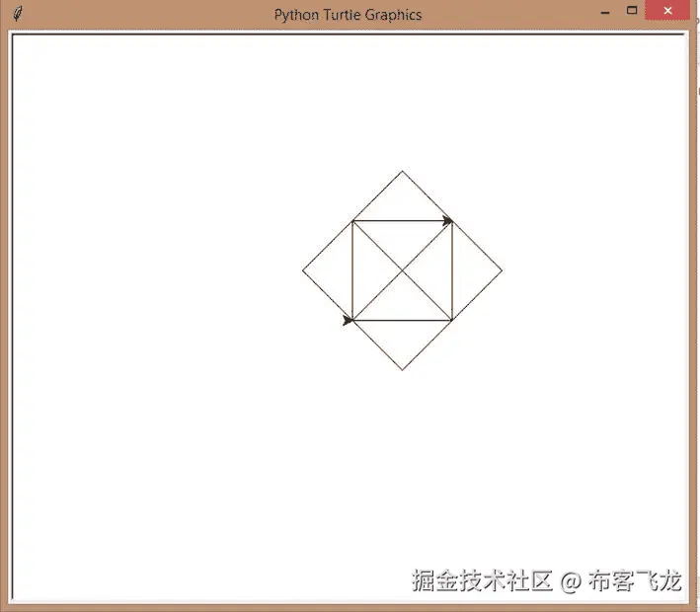Click the turtle arrow at lower-left square corner
The width and height of the screenshot is (700, 612).
tap(348, 320)
